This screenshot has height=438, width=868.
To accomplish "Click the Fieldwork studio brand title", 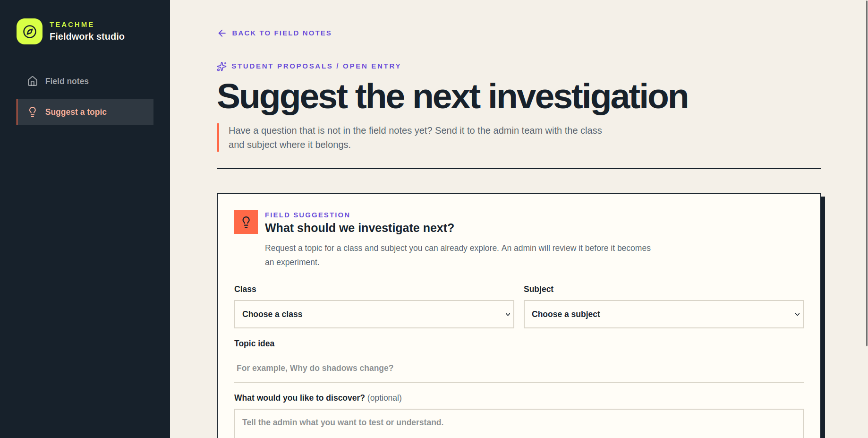I will pyautogui.click(x=87, y=36).
